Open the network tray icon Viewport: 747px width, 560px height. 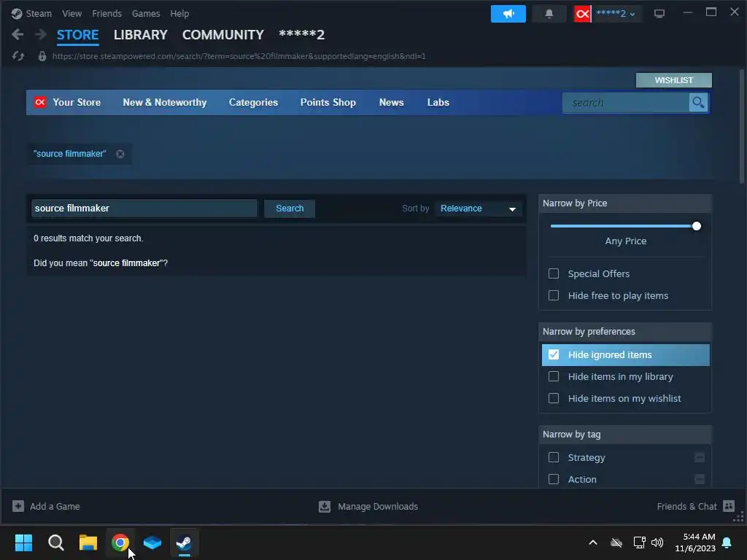click(639, 542)
